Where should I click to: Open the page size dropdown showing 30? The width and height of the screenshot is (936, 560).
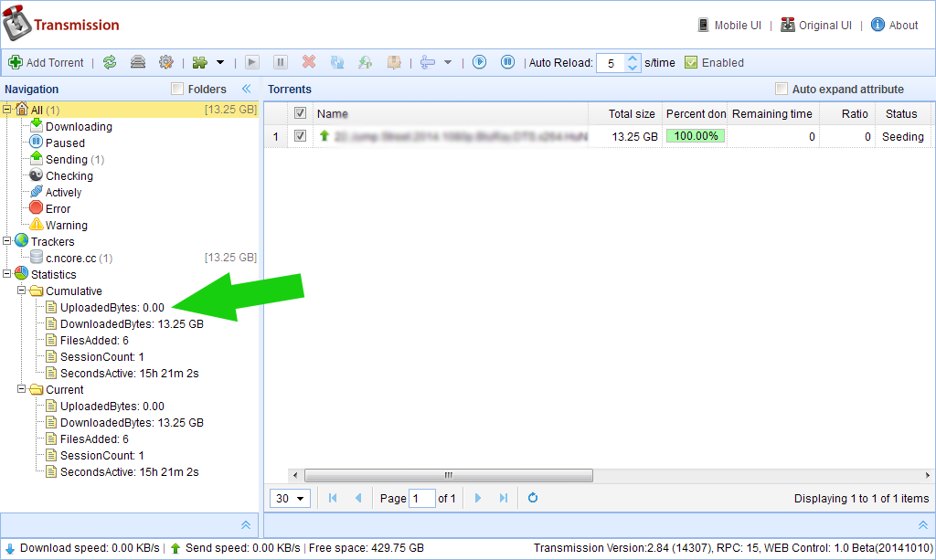[290, 498]
